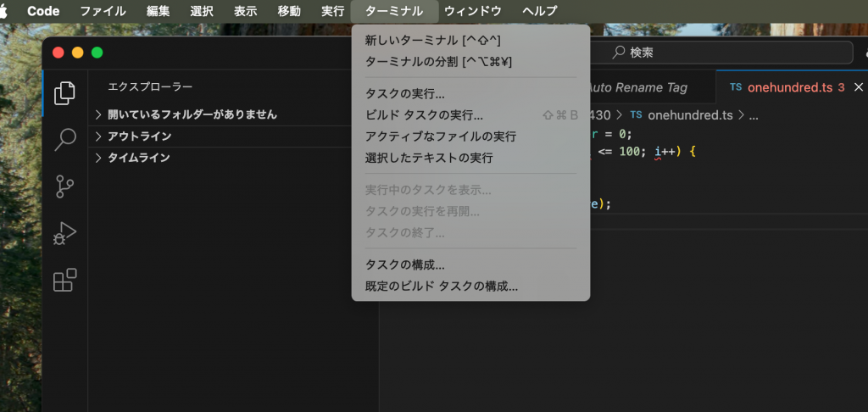Select 選択したテキストの実行 menu item
Image resolution: width=868 pixels, height=412 pixels.
coord(470,158)
